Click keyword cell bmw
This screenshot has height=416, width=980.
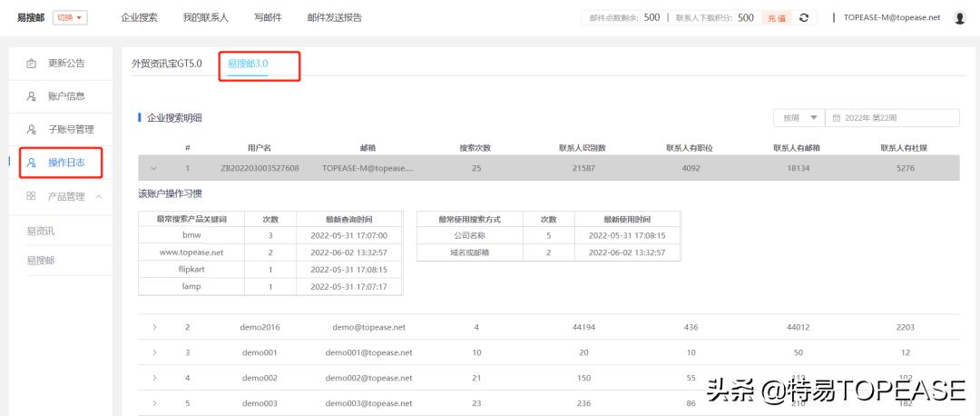pos(191,236)
